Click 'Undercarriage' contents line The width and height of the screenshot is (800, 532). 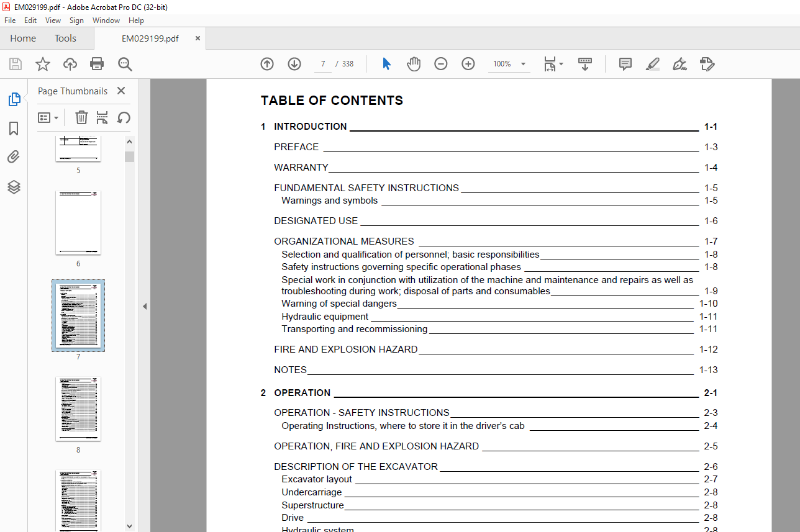click(x=499, y=492)
